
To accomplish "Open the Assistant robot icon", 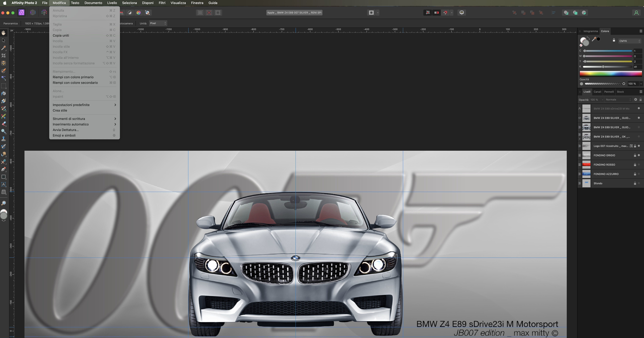I will [461, 12].
